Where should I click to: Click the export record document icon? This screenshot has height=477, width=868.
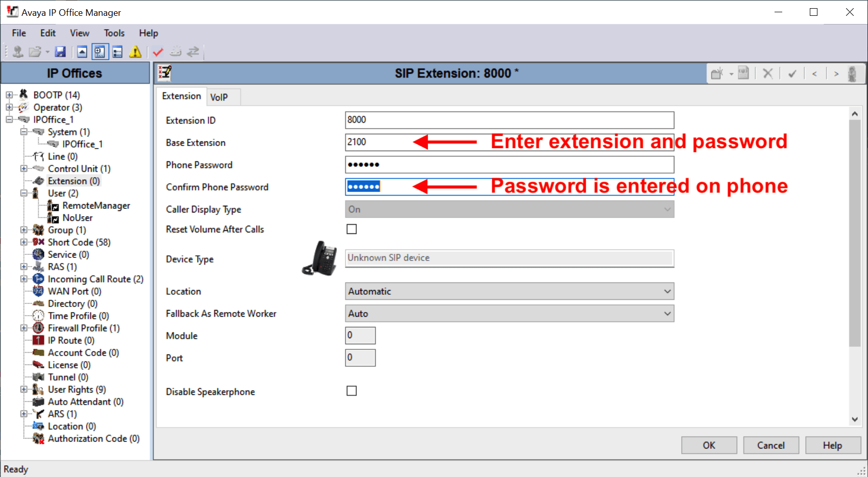[743, 73]
